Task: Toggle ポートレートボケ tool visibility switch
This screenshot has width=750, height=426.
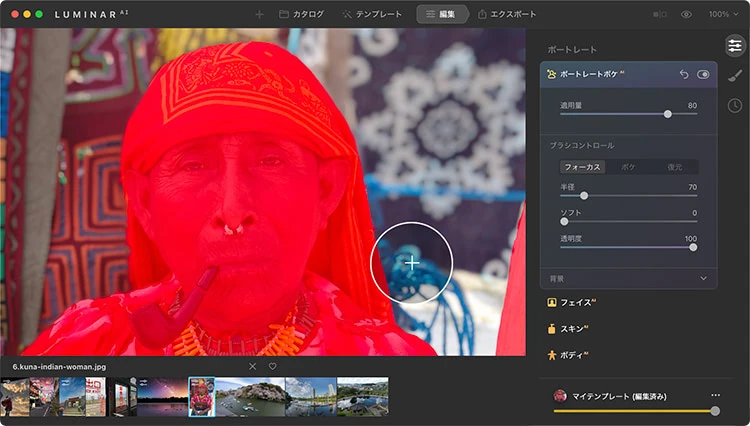Action: [703, 74]
